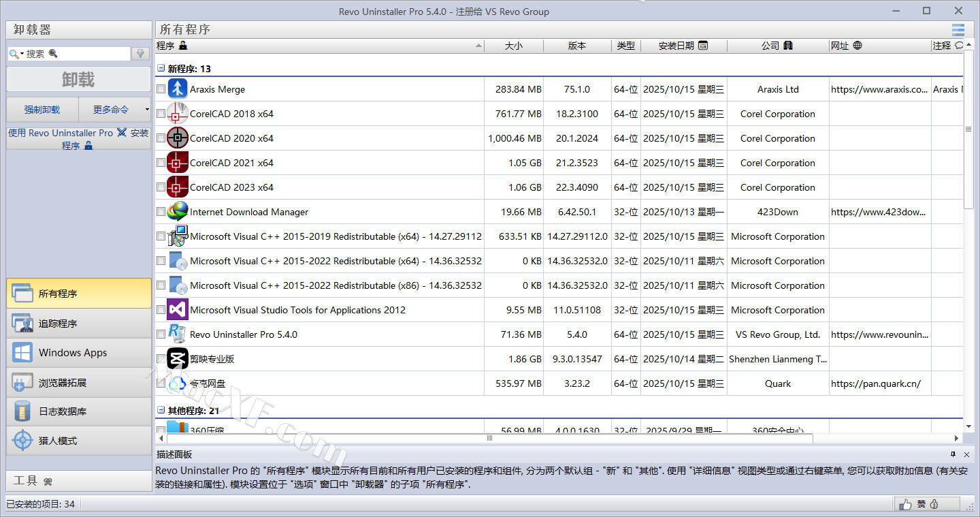Tick the Revo Uninstaller Pro 5.4.0 checkbox
Viewport: 980px width, 517px height.
tap(161, 334)
